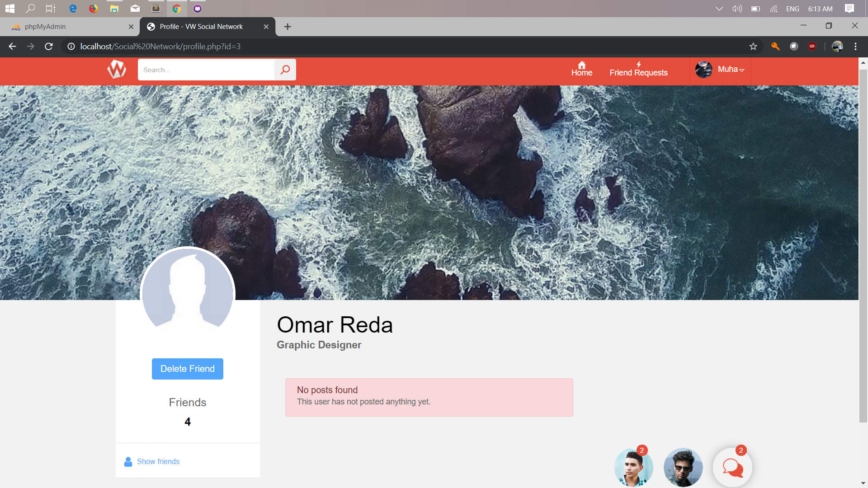Open Task View on taskbar

[x=51, y=9]
